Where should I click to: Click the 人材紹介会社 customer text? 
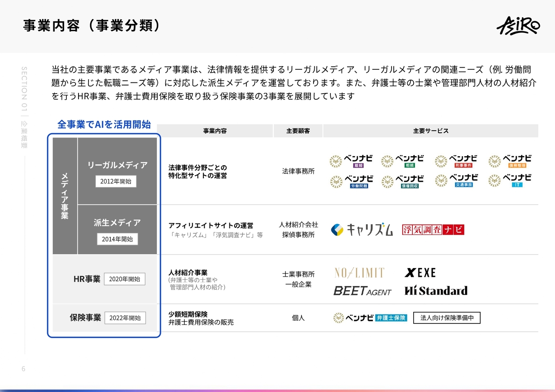pyautogui.click(x=298, y=225)
